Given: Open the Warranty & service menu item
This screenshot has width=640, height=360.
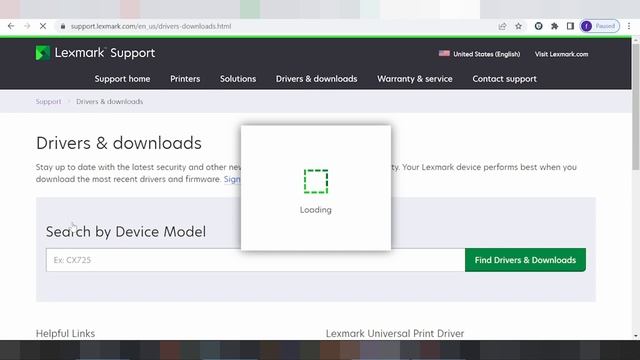Looking at the screenshot, I should click(x=415, y=79).
